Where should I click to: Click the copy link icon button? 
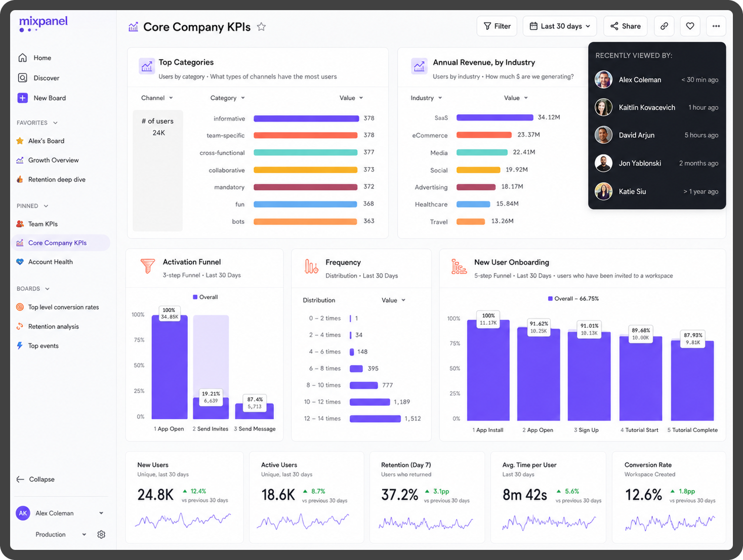(x=664, y=26)
